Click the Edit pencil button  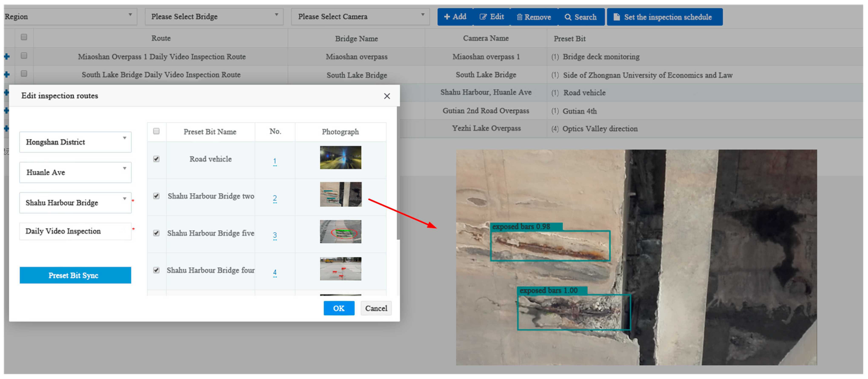coord(492,17)
